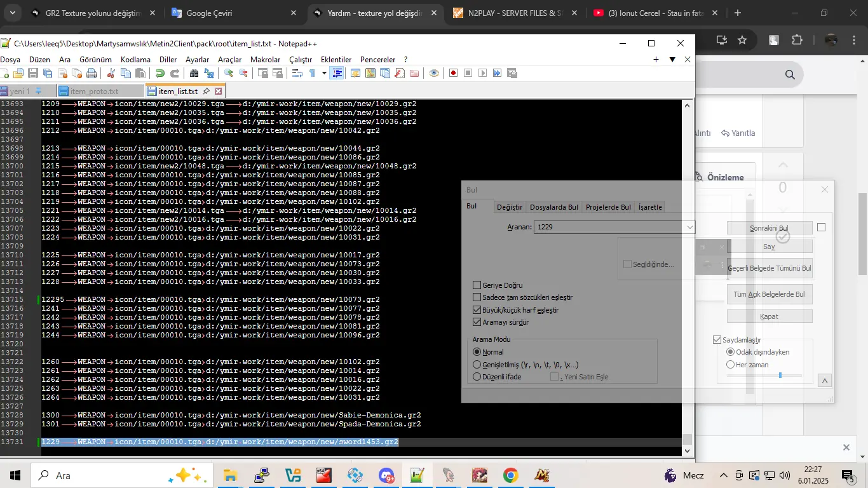This screenshot has height=488, width=868.
Task: Click the Save All toolbar icon
Action: coord(48,73)
